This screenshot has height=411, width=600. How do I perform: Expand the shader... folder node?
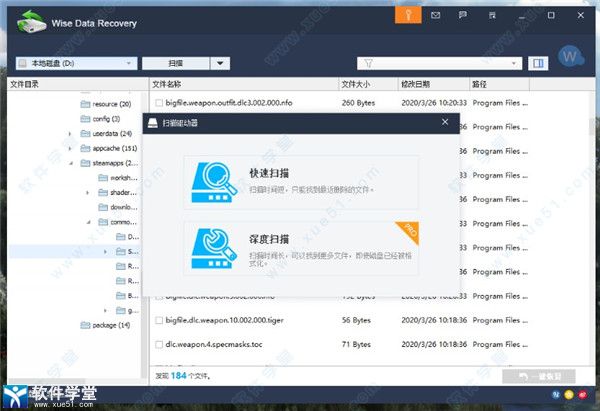88,192
